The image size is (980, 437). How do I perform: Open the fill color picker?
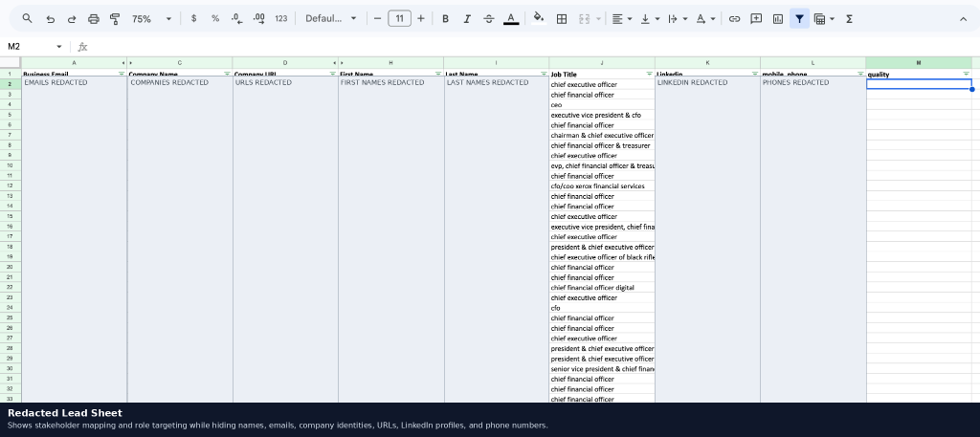(x=538, y=19)
